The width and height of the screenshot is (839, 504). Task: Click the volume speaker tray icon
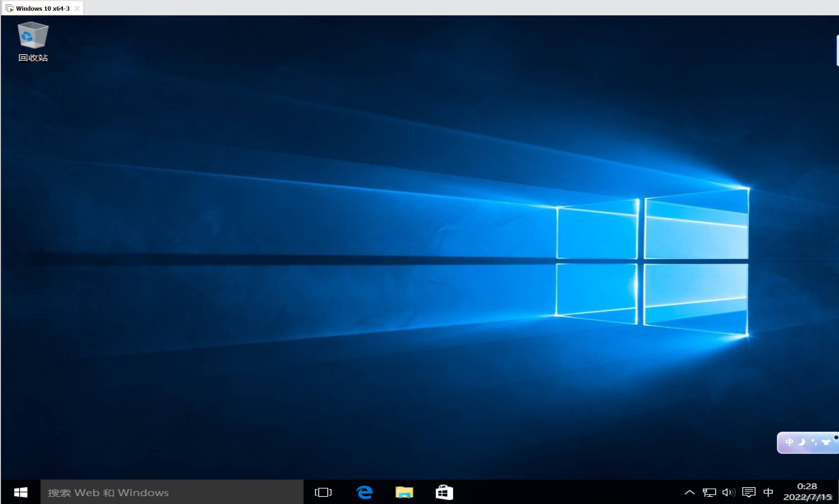pyautogui.click(x=728, y=493)
